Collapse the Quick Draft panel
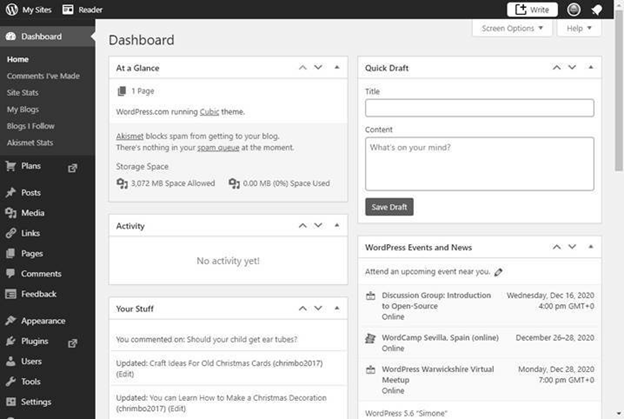This screenshot has height=419, width=624. (x=591, y=67)
